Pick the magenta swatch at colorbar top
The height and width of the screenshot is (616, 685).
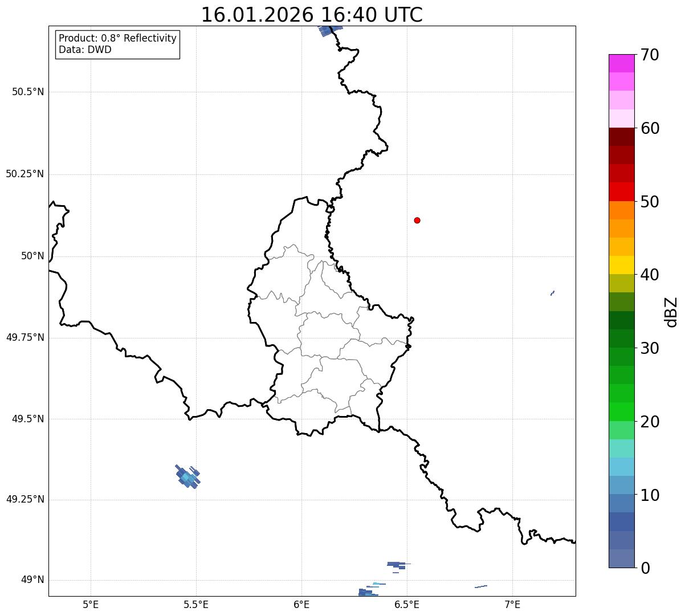(621, 63)
